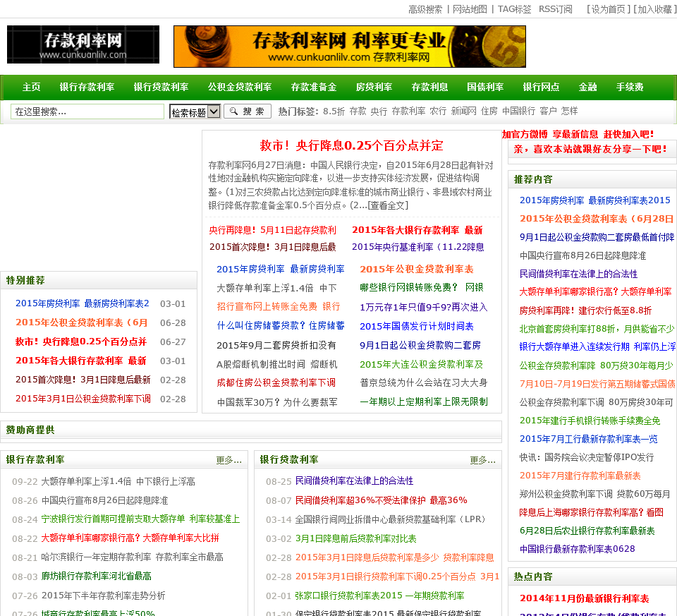Open 存款利息 navigation menu item
The width and height of the screenshot is (677, 616).
click(429, 87)
